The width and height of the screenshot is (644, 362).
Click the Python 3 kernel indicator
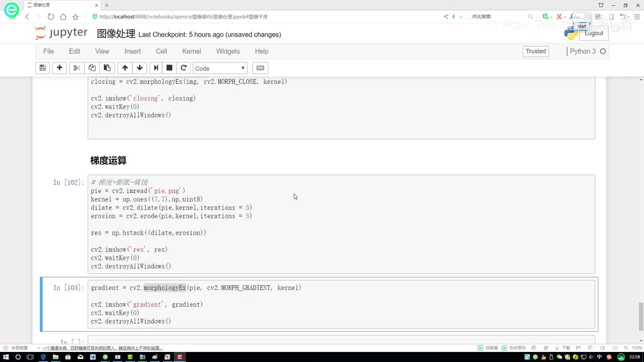click(588, 51)
